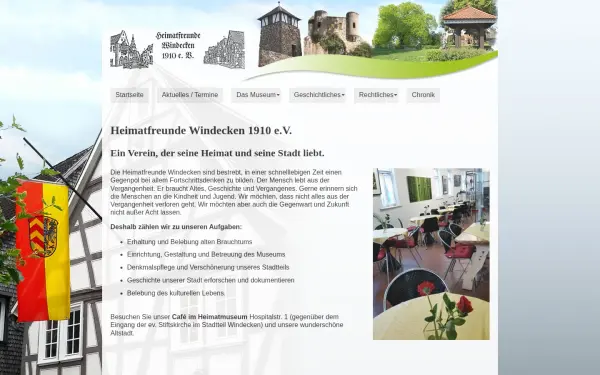Click bullet Belebung des kulturellen Lebens
This screenshot has width=600, height=375.
click(x=176, y=293)
